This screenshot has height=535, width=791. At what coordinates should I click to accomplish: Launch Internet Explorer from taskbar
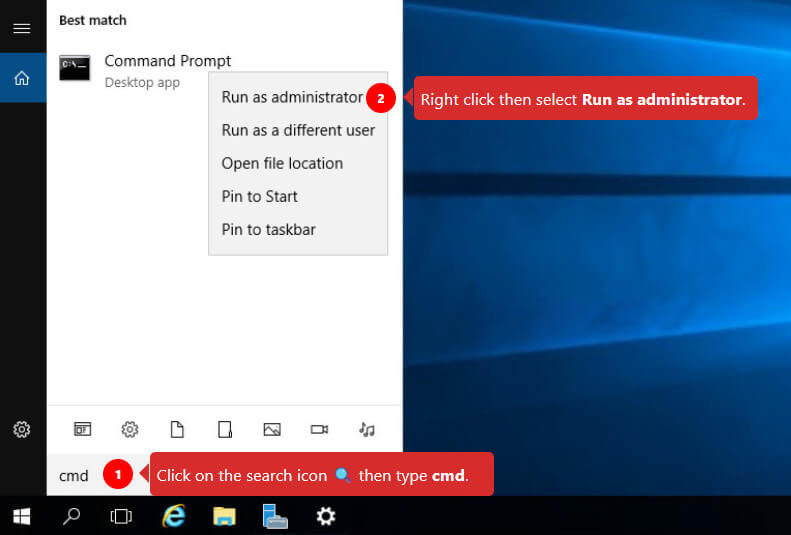pos(174,516)
